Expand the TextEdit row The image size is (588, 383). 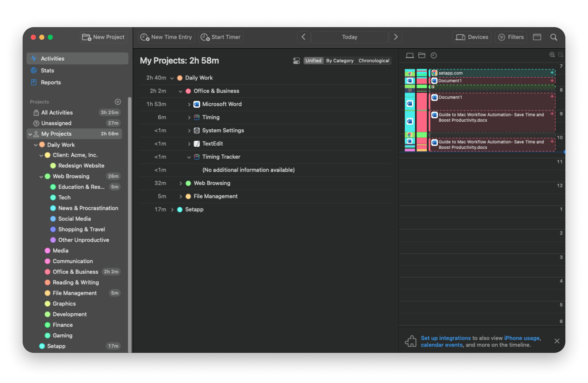(x=189, y=144)
